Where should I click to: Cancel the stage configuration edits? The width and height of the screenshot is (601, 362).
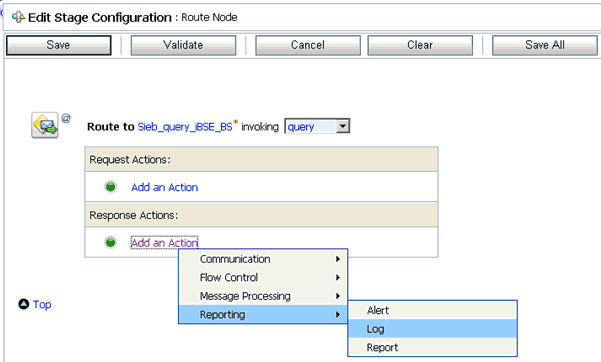click(x=308, y=45)
